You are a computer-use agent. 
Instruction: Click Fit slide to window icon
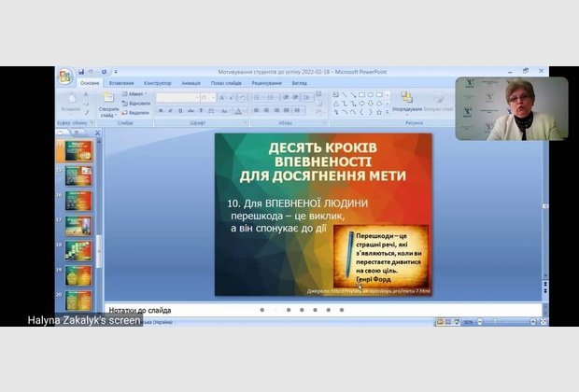[544, 322]
